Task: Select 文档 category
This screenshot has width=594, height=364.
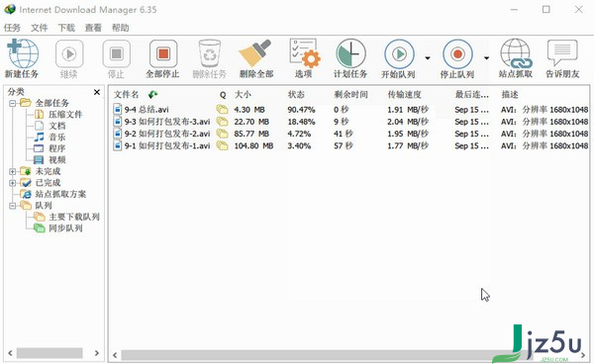Action: pyautogui.click(x=57, y=126)
